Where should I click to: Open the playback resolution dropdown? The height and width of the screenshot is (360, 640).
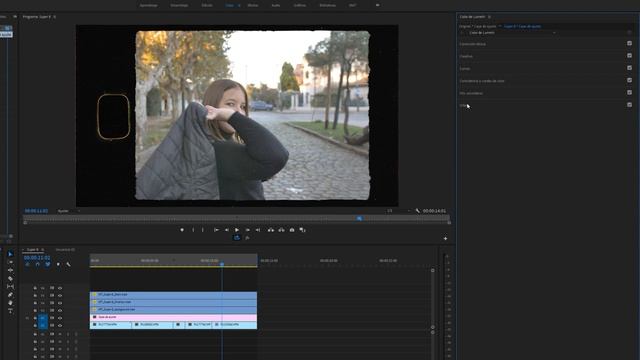click(x=398, y=211)
